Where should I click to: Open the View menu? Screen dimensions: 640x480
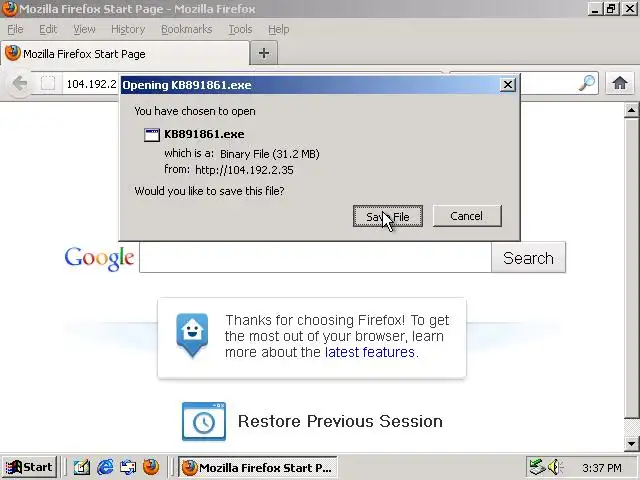(84, 29)
